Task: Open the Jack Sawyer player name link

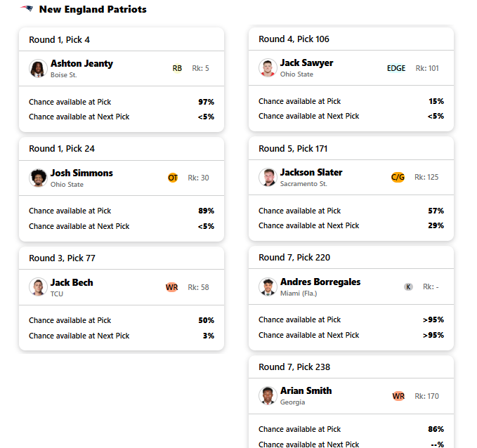Action: (x=306, y=63)
